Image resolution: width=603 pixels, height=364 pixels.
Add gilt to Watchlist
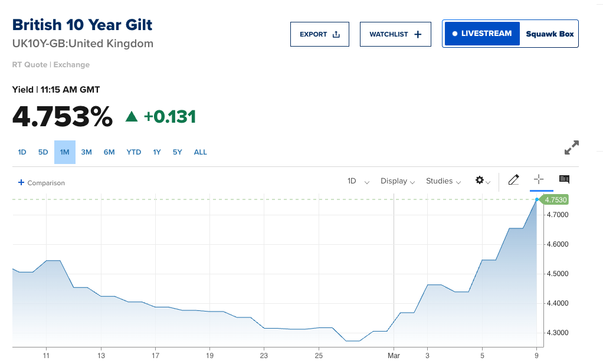click(x=396, y=34)
